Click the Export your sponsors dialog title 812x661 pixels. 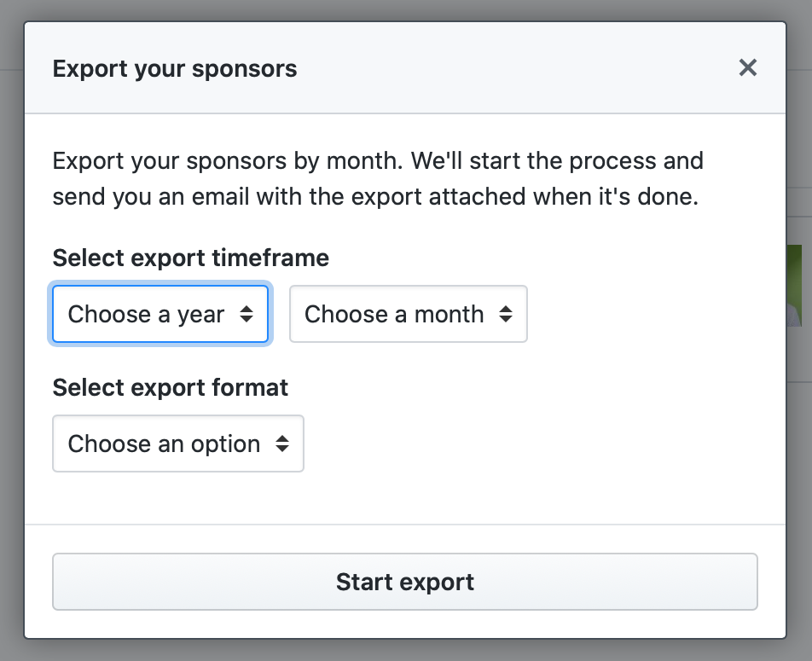point(175,69)
